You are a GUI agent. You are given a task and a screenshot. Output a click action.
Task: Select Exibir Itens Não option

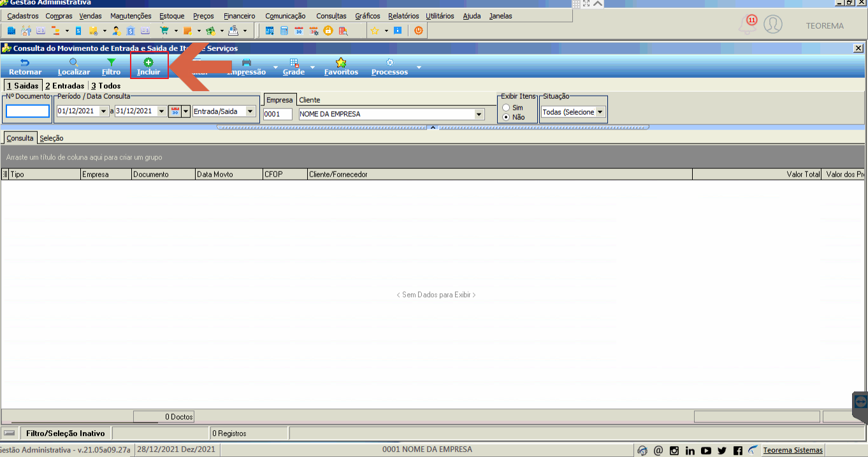pyautogui.click(x=507, y=117)
